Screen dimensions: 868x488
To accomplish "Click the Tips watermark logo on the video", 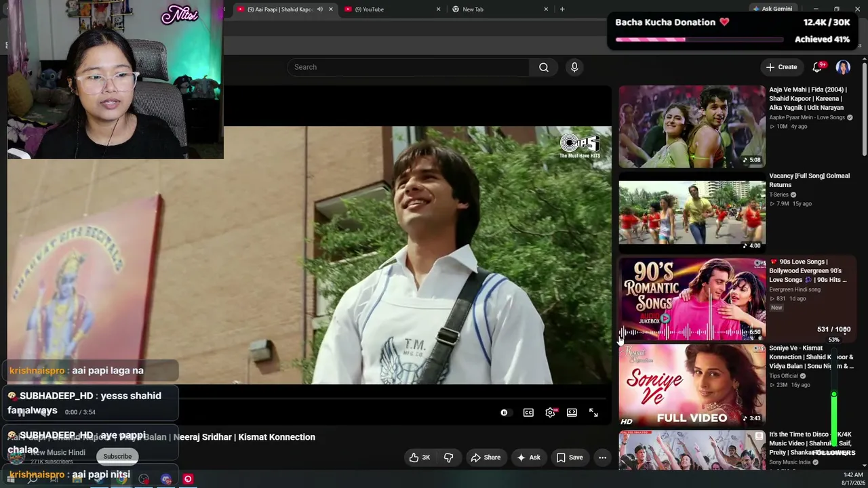I will [x=580, y=145].
